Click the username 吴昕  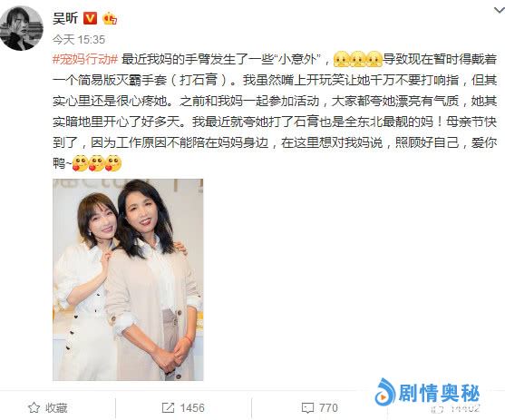click(x=65, y=18)
